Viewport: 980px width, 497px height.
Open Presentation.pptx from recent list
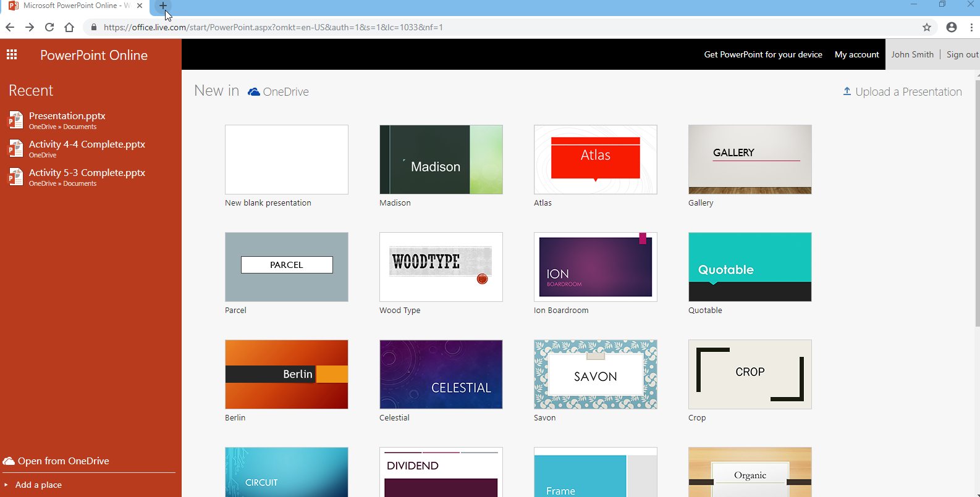[67, 115]
